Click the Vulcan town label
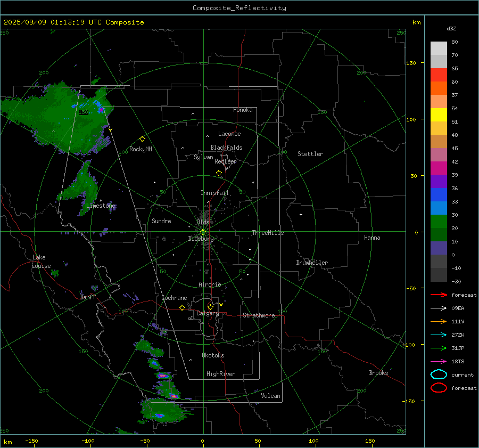 [x=270, y=396]
